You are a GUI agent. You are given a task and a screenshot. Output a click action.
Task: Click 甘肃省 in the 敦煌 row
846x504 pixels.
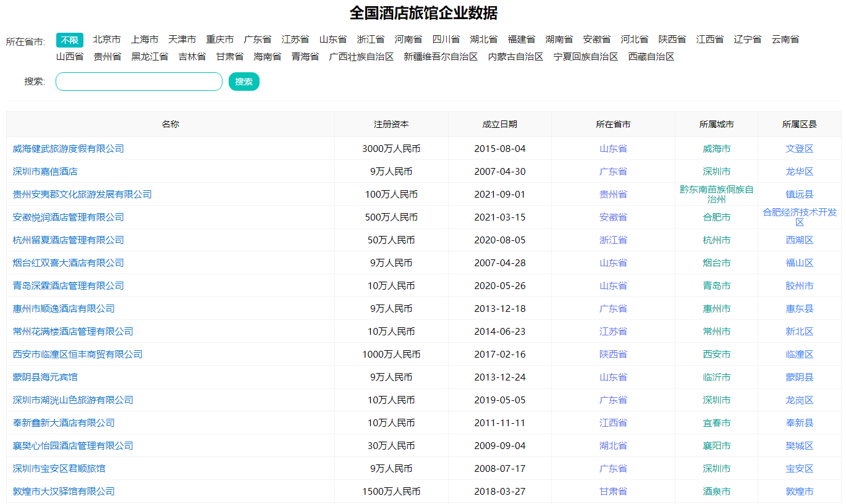pos(613,492)
